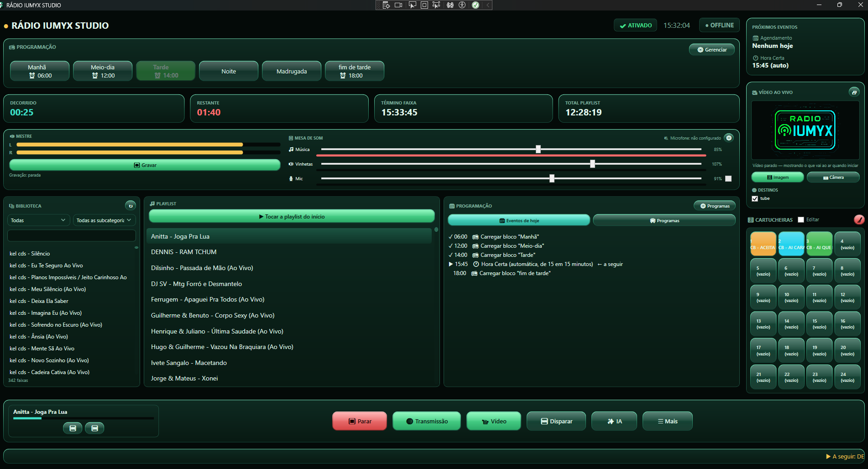The image size is (868, 469).
Task: Click empty cartridge slot 22
Action: tap(791, 377)
